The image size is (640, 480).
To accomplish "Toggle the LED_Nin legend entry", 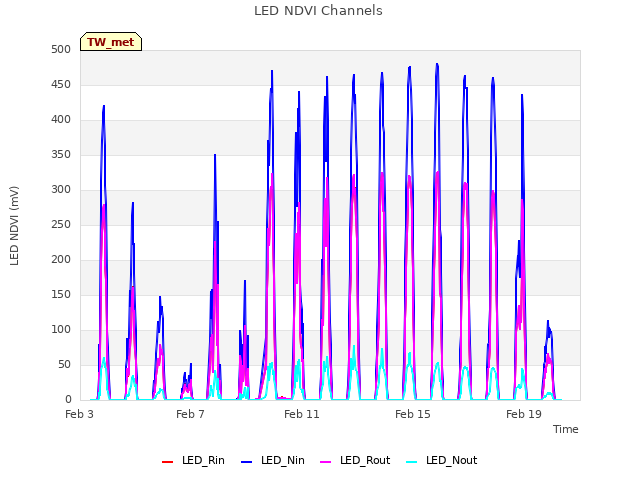I will (273, 460).
